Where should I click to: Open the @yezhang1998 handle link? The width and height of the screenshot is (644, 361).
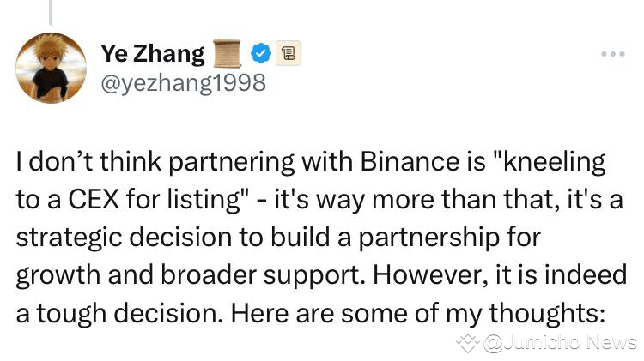pos(183,82)
